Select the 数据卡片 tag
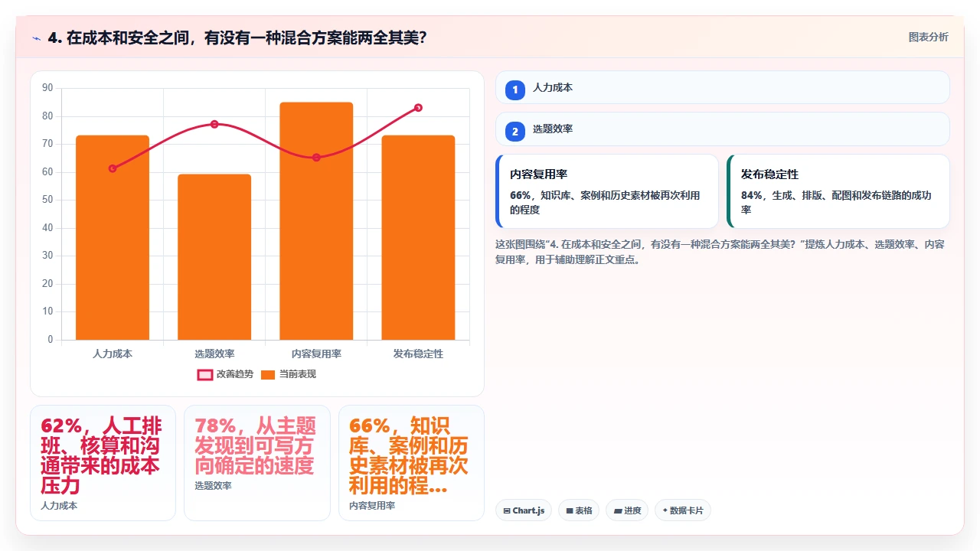The image size is (980, 551). pyautogui.click(x=683, y=510)
